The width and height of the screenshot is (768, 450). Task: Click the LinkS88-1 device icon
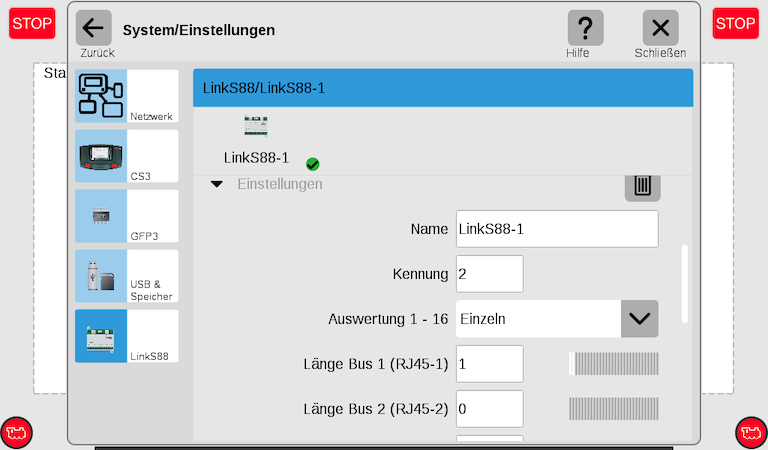(256, 126)
